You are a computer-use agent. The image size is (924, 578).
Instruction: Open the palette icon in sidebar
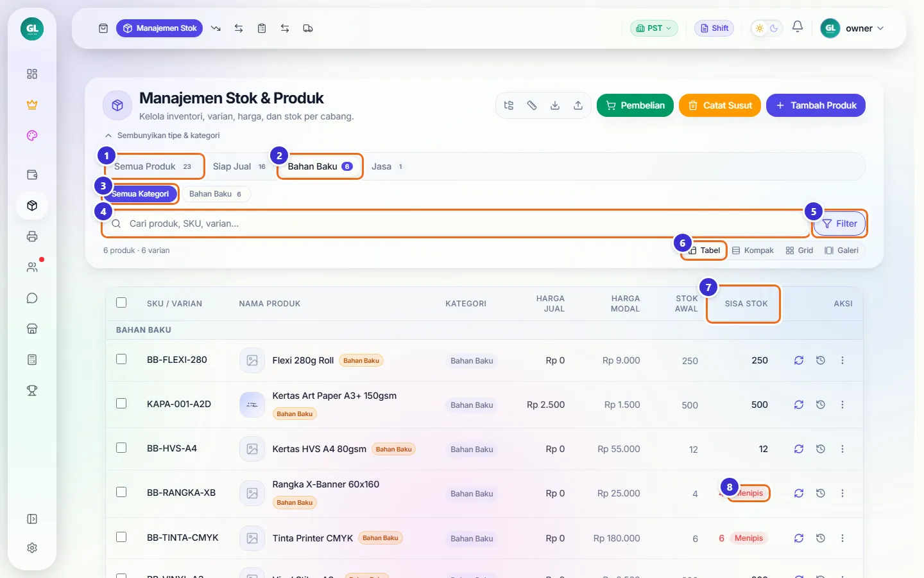32,136
